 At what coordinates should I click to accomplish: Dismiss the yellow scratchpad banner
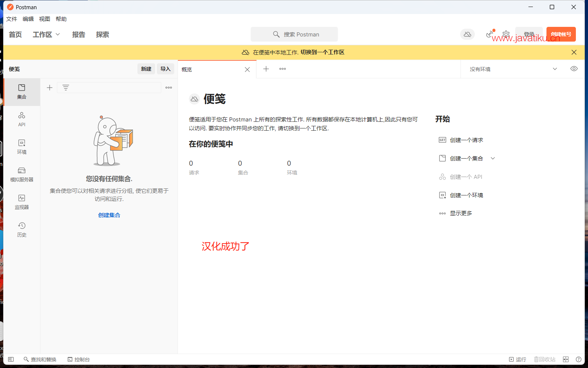pos(574,52)
